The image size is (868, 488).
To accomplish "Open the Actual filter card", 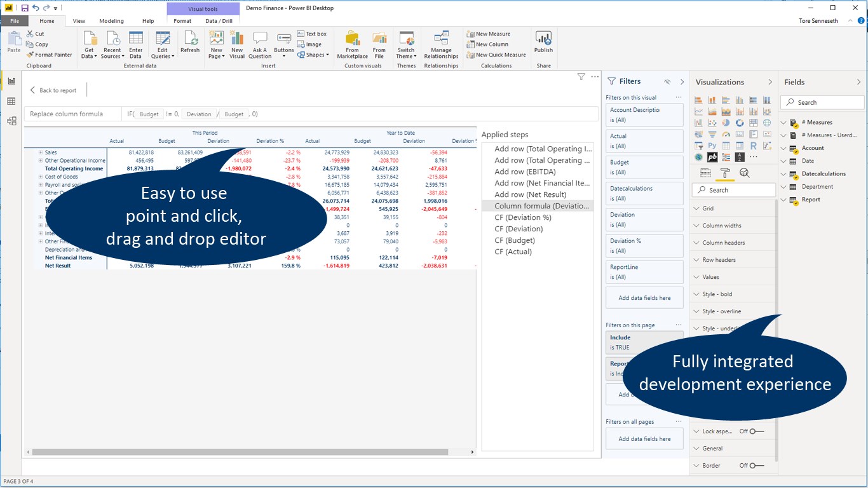I will coord(644,140).
